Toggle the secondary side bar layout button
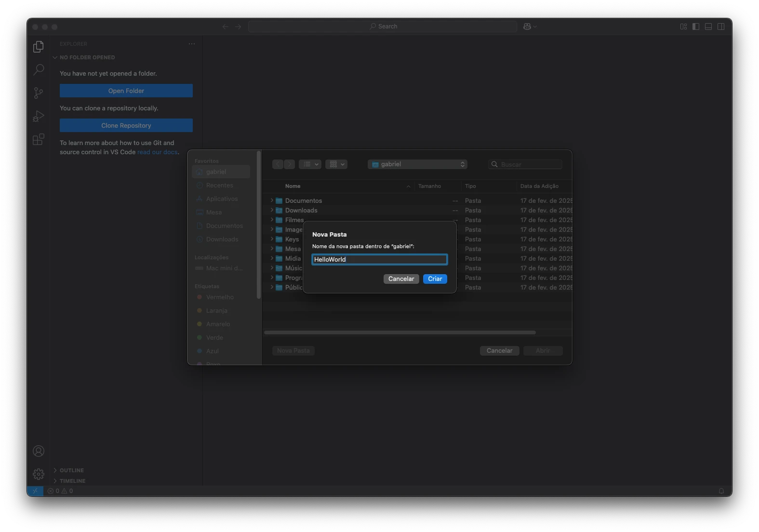 click(x=721, y=27)
